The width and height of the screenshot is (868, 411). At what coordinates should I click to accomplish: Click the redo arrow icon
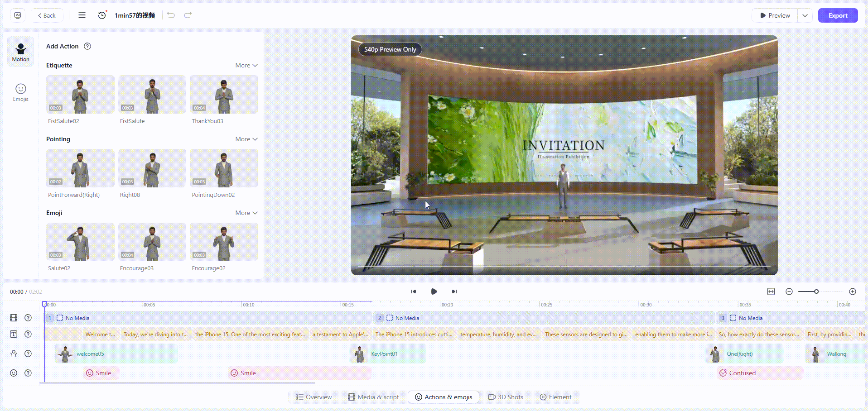[x=188, y=15]
